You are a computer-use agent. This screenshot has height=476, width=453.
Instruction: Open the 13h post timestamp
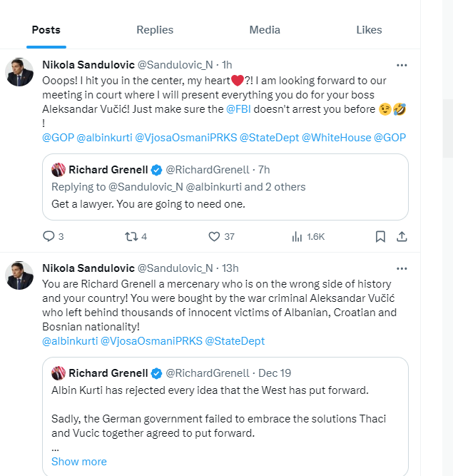point(230,268)
